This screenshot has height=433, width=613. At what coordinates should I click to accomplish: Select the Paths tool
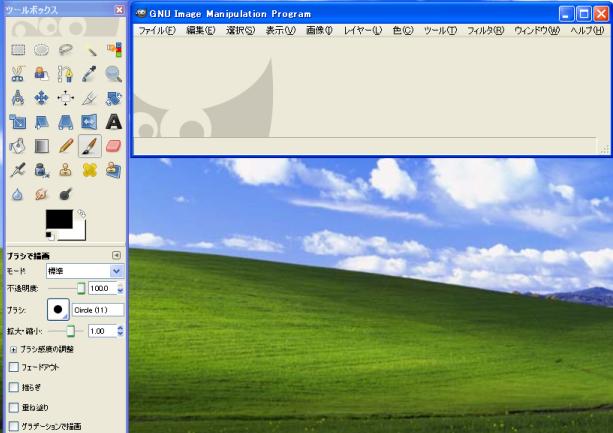tap(66, 74)
